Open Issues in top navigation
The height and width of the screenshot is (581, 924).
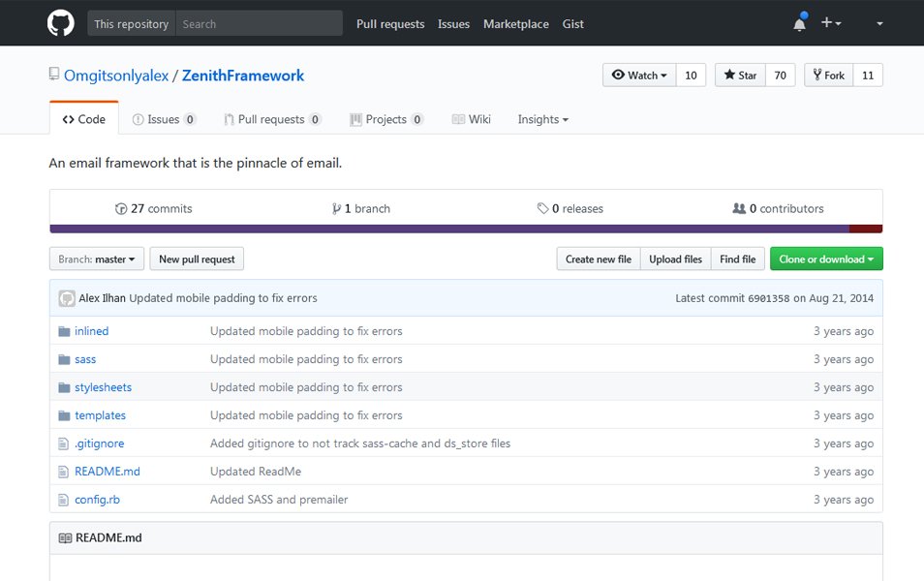(453, 23)
